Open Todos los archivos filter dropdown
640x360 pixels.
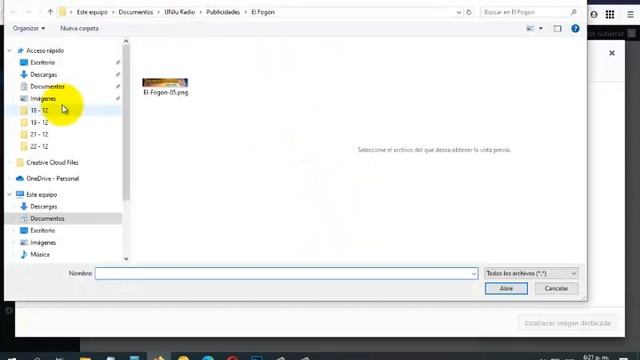pyautogui.click(x=531, y=273)
